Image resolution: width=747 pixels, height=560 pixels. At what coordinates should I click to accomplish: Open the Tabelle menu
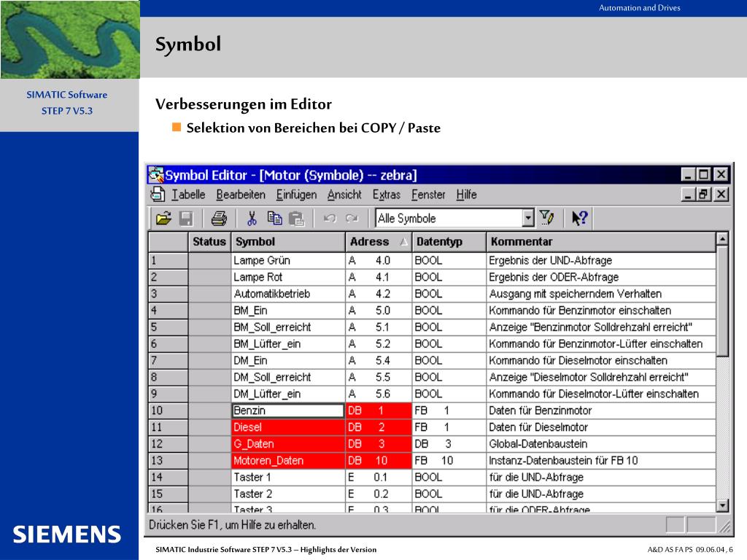tap(188, 195)
